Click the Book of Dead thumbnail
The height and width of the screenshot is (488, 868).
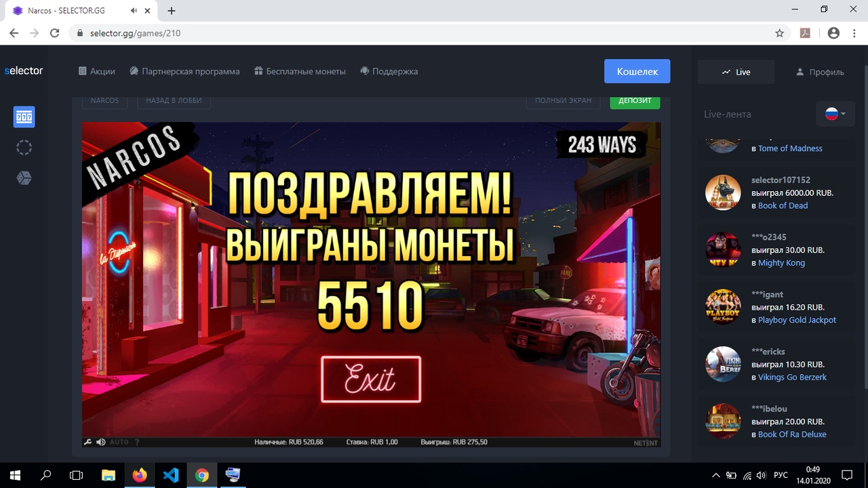point(723,192)
